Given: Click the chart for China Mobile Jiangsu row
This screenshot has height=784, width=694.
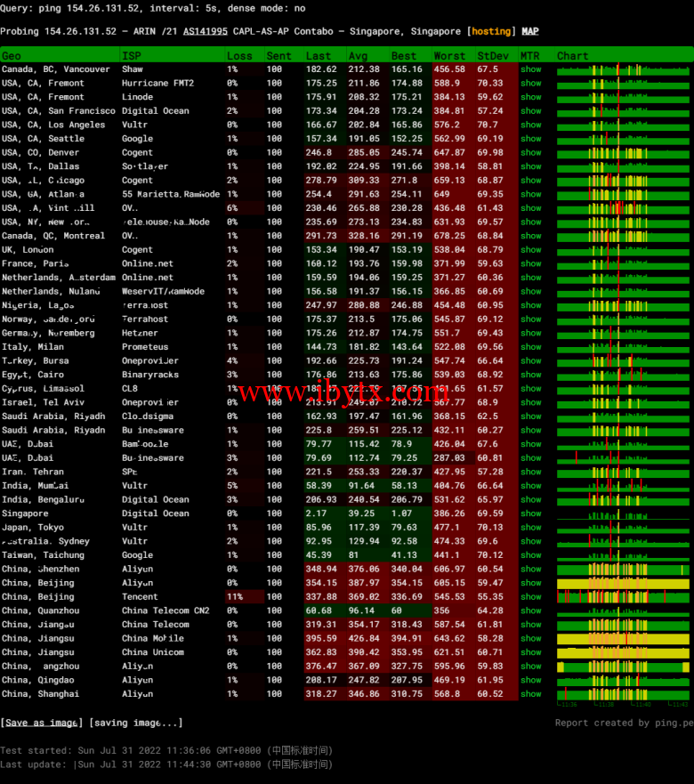Looking at the screenshot, I should pyautogui.click(x=623, y=639).
